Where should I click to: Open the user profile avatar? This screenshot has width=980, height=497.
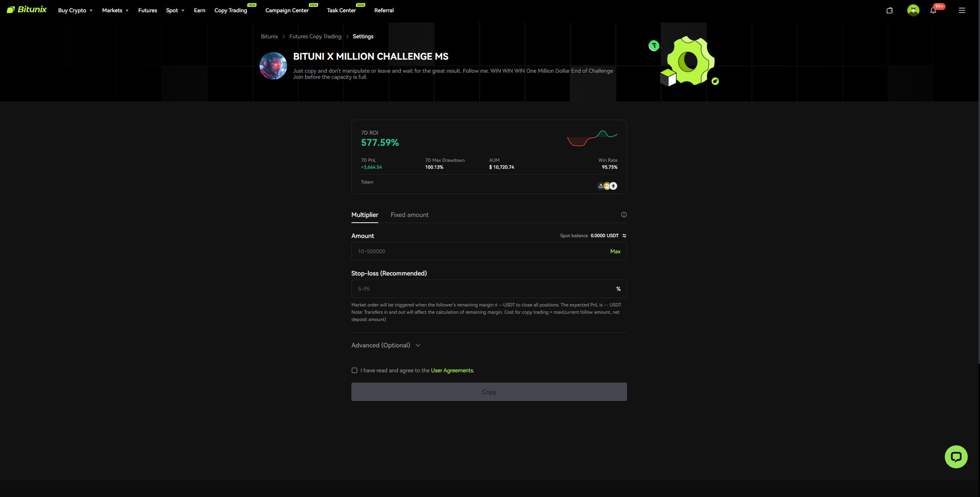click(913, 10)
